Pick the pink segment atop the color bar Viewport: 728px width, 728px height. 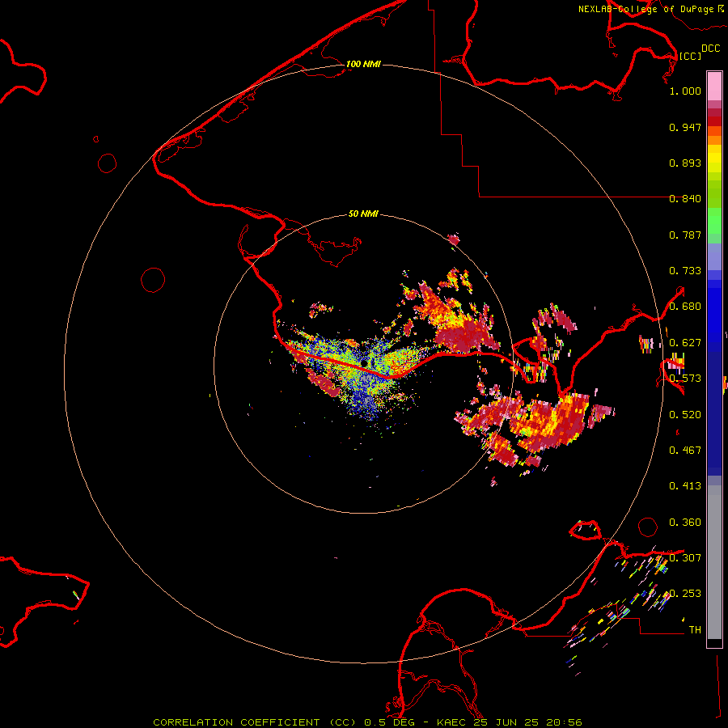point(714,87)
